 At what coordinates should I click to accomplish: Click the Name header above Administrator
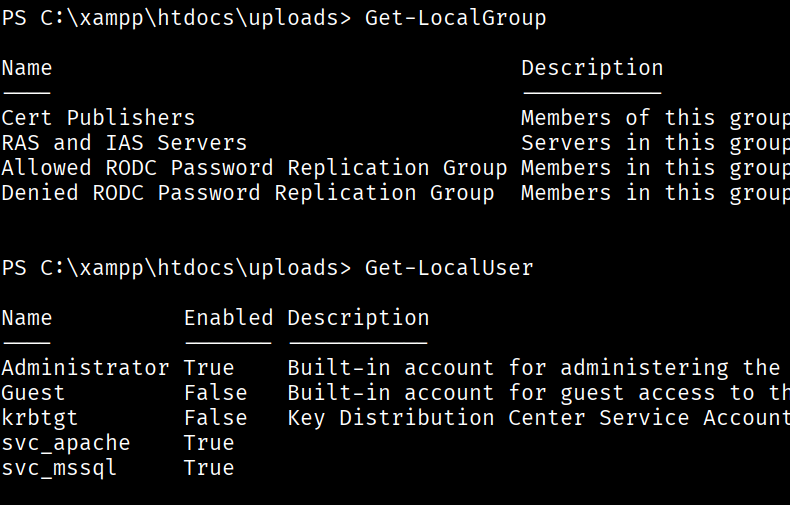[x=27, y=318]
